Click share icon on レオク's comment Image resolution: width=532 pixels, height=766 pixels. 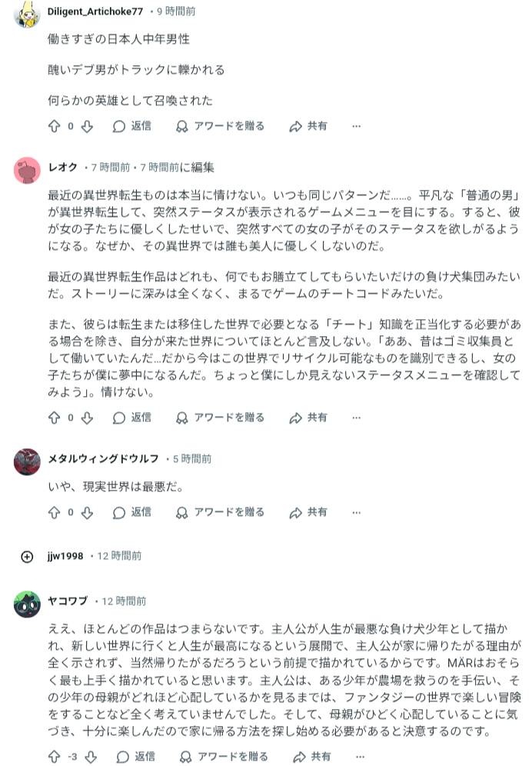296,418
